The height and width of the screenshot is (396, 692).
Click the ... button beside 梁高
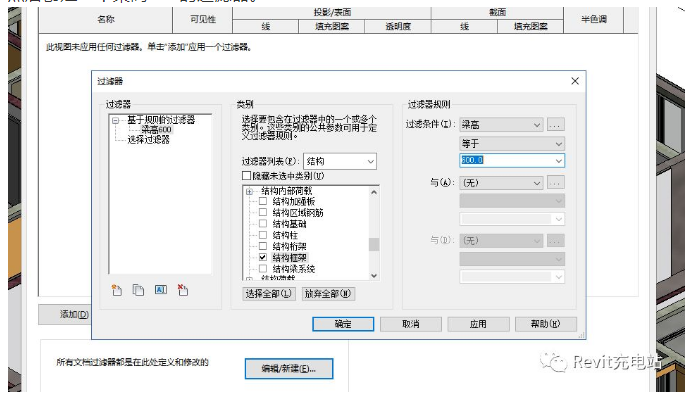(556, 125)
